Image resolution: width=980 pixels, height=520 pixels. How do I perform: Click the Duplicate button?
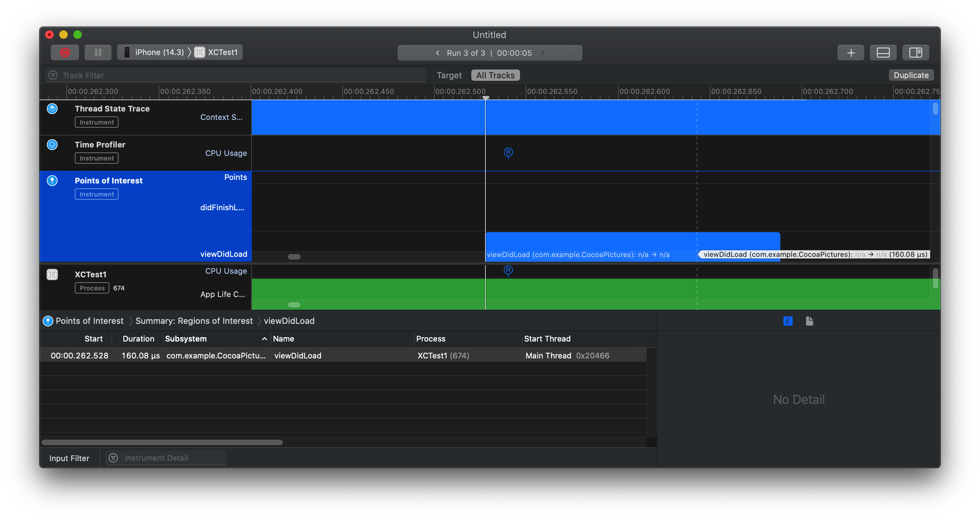point(911,75)
